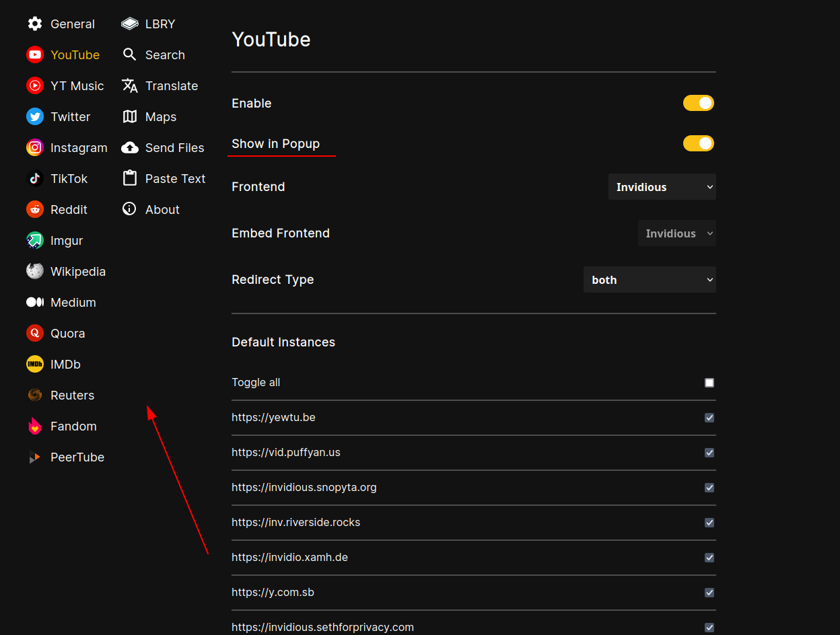Select the Send Files cloud icon

(129, 147)
